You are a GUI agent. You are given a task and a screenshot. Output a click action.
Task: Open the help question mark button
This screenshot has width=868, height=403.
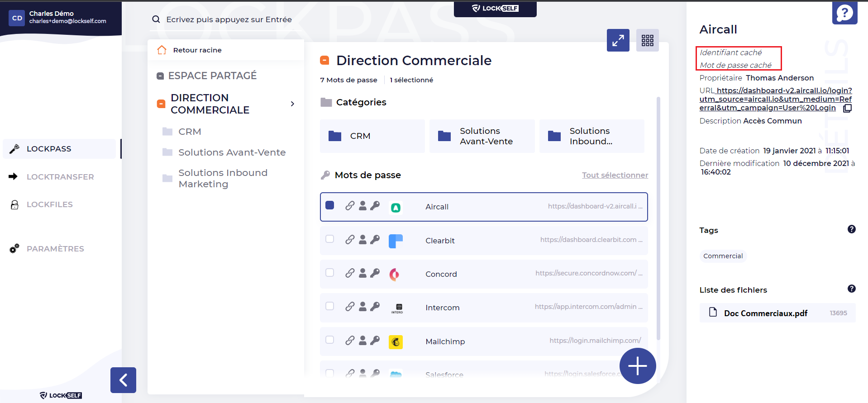pyautogui.click(x=844, y=13)
